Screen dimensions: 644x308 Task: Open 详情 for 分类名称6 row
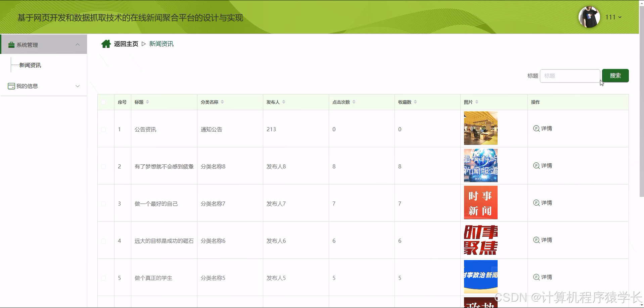[x=543, y=240]
